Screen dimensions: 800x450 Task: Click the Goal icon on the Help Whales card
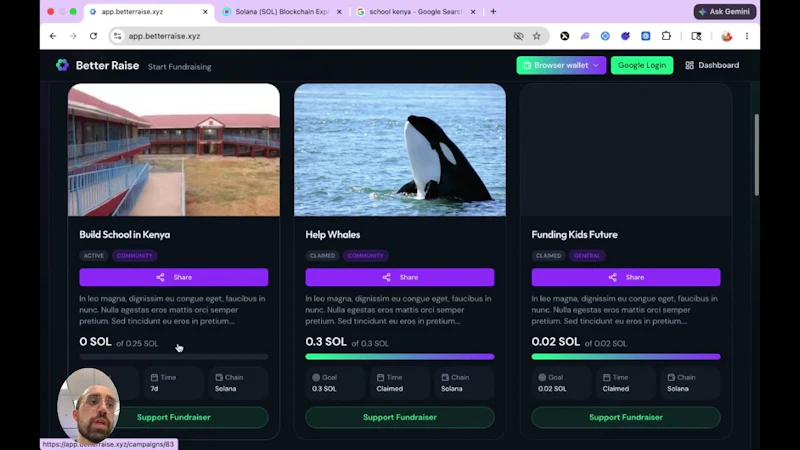point(316,378)
